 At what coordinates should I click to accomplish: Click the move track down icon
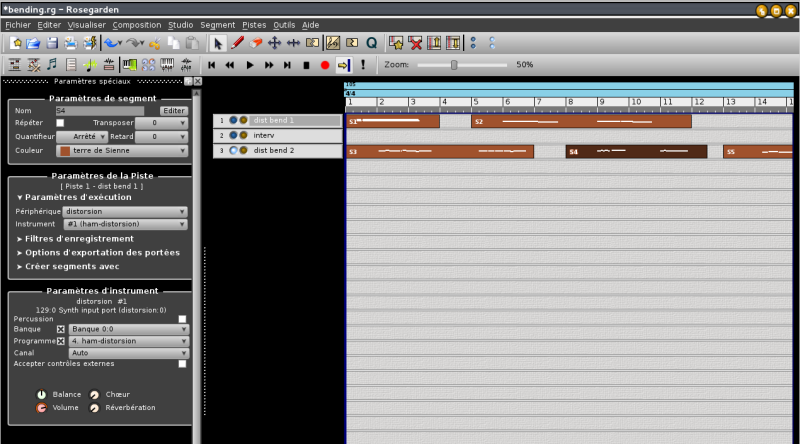point(453,43)
